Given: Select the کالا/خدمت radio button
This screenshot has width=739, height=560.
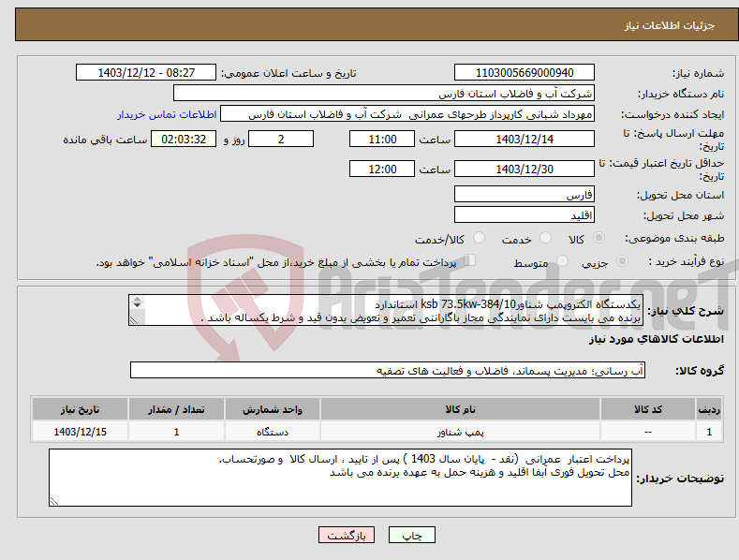Looking at the screenshot, I should coord(479,238).
